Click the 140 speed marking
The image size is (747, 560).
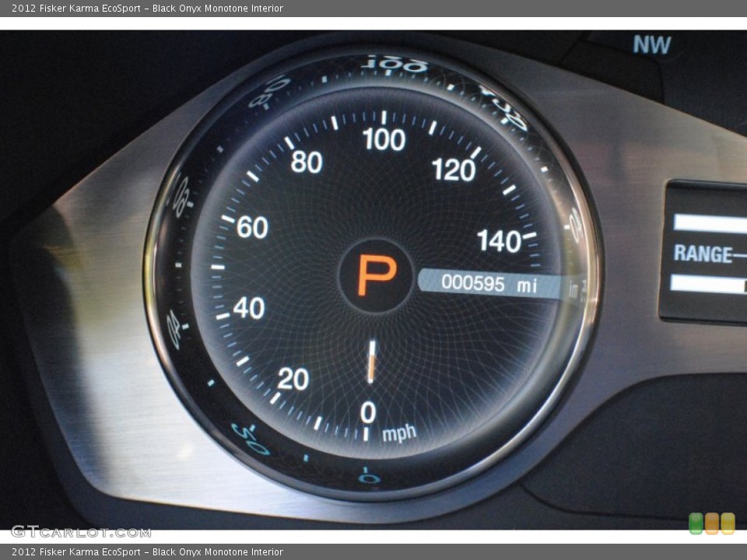point(500,240)
